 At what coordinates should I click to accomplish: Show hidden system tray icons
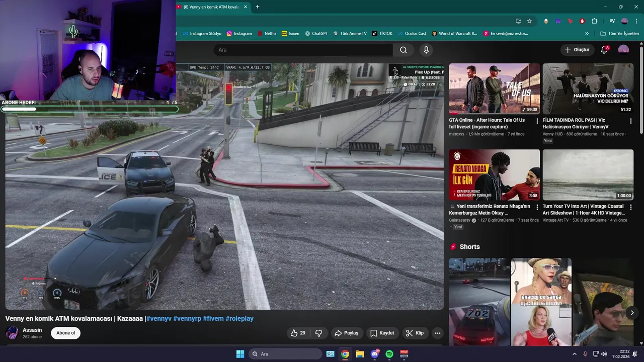coord(575,354)
